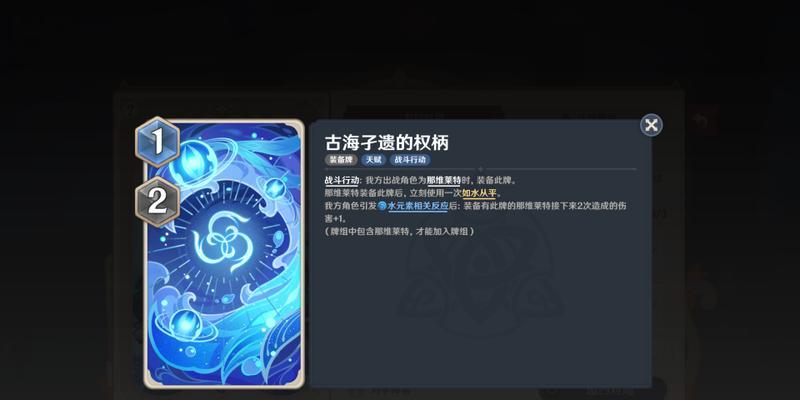The height and width of the screenshot is (400, 800).
Task: Click the parenthetical deck requirement note
Action: [401, 231]
